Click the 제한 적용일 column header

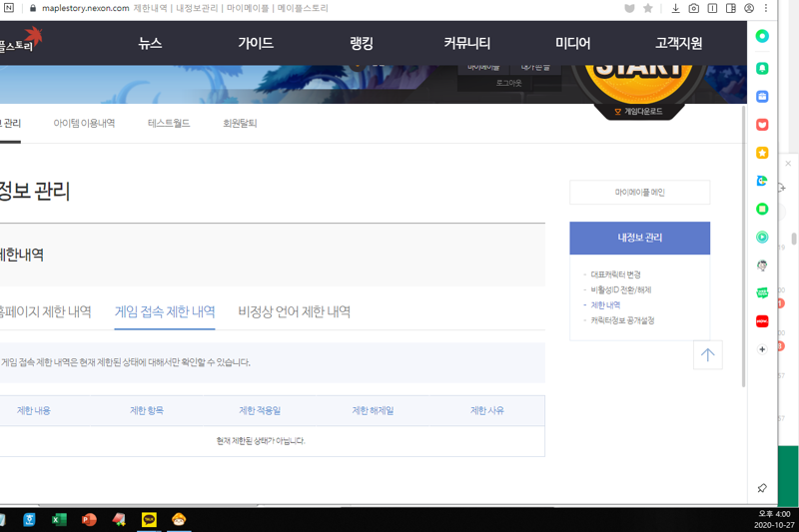pyautogui.click(x=260, y=411)
